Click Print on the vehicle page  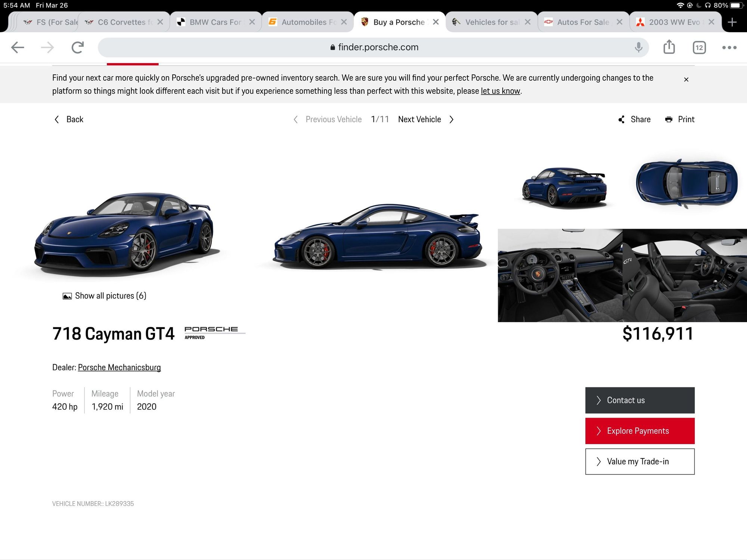click(x=680, y=120)
